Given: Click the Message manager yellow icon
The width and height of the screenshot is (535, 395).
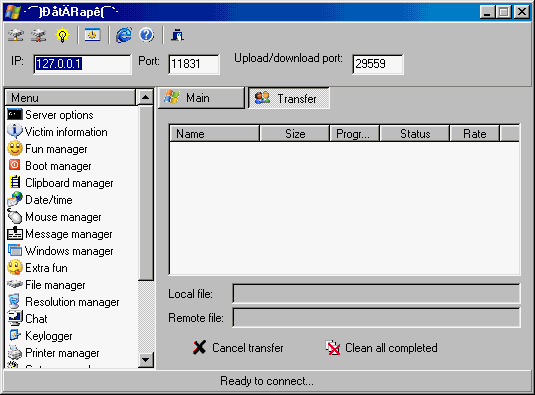Looking at the screenshot, I should coord(15,233).
